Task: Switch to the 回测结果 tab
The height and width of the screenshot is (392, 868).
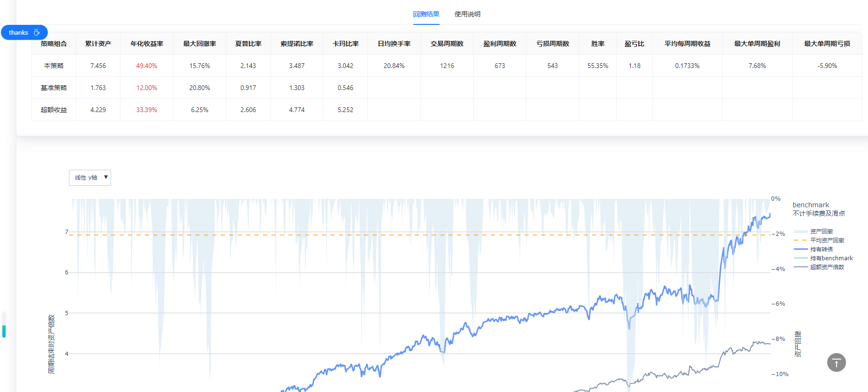Action: (426, 14)
